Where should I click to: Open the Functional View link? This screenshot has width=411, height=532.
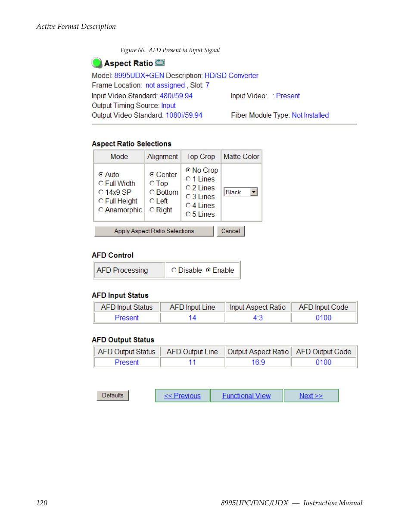point(246,396)
